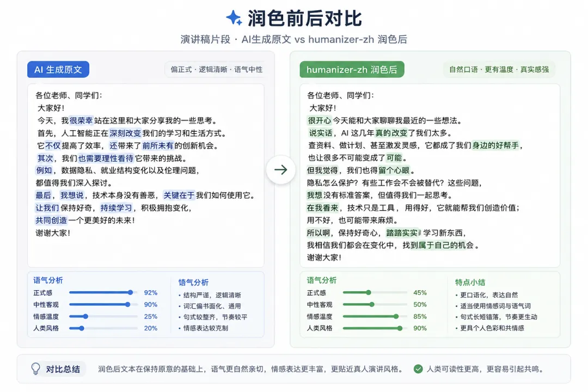Screen dimensions: 588x392
Task: Click the bullet 句式长短错落，节奏更生动
Action: pos(496,317)
